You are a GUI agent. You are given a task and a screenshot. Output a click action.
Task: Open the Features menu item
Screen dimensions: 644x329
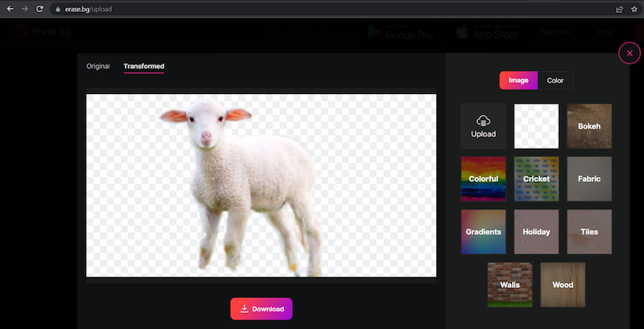tap(555, 32)
